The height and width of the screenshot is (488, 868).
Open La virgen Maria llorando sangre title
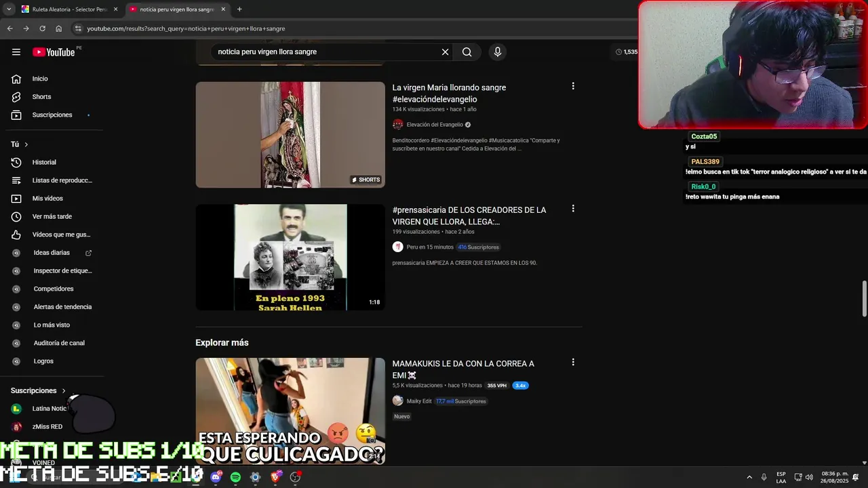[449, 94]
